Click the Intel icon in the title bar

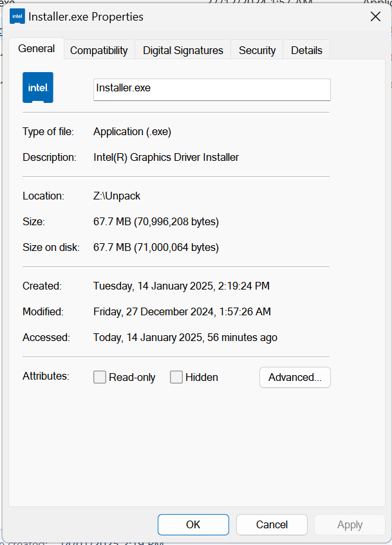(x=17, y=17)
